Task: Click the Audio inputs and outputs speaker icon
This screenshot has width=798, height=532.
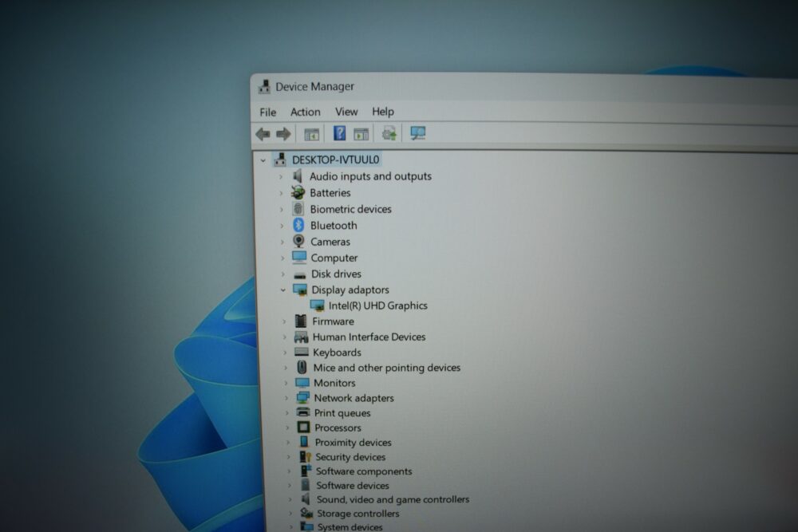Action: [298, 176]
